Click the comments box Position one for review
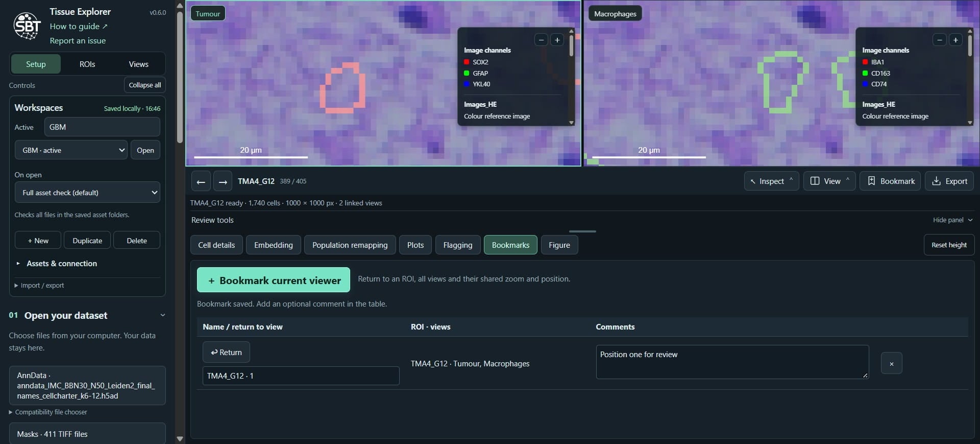980x444 pixels. pos(732,362)
